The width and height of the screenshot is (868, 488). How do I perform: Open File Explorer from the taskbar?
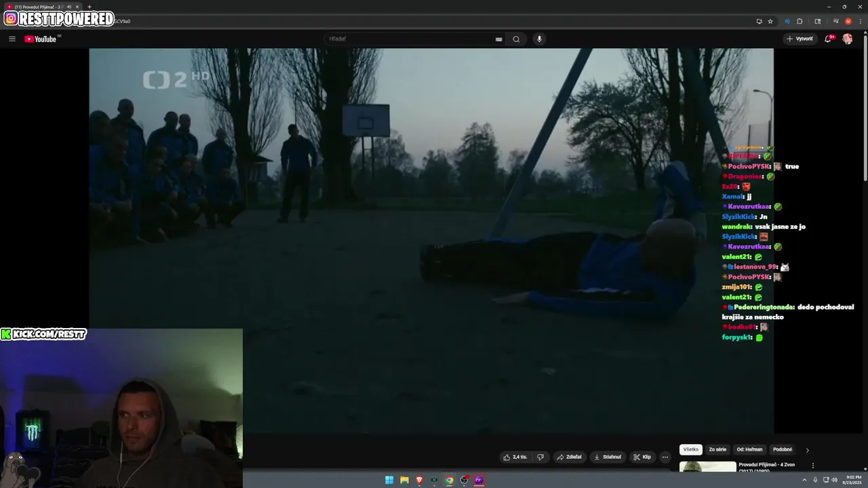404,480
